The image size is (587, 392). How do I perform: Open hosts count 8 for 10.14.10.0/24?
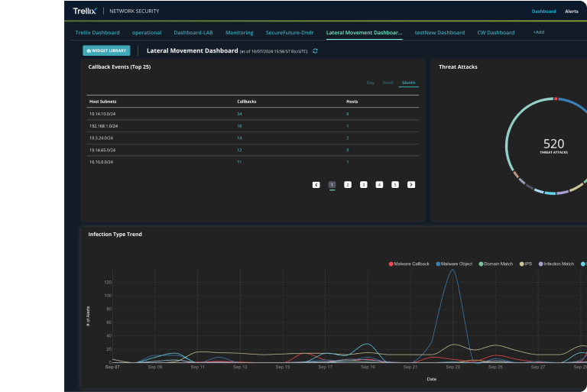click(x=348, y=114)
